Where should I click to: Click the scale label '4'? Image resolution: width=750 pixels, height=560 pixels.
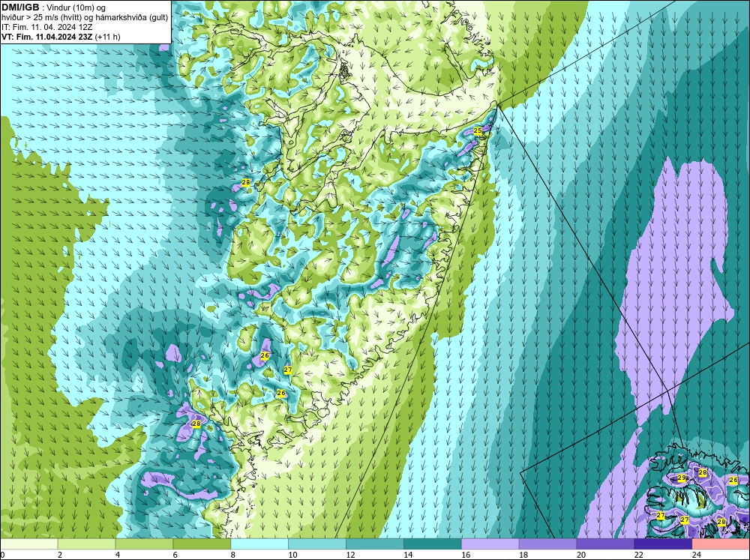tap(118, 555)
